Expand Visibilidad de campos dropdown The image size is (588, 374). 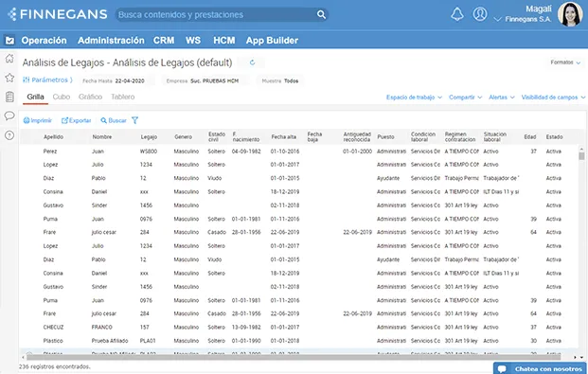[x=553, y=98]
